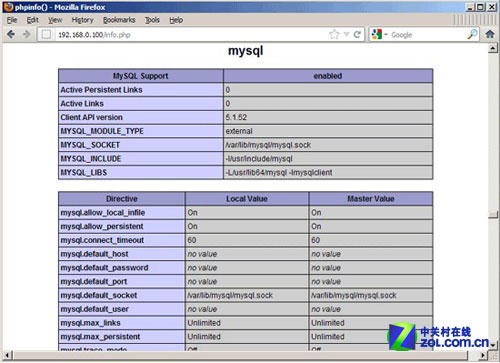Click the mysql.max_persistent directive

(x=100, y=337)
